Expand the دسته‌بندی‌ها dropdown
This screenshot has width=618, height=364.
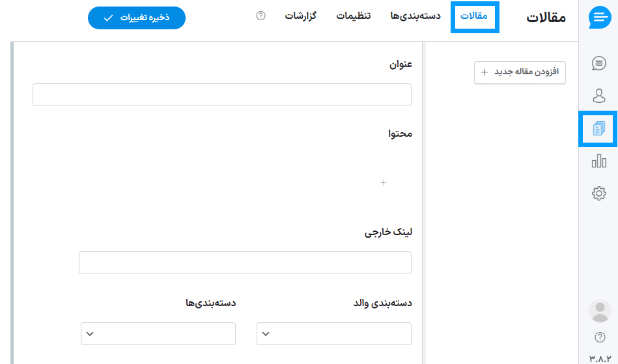coord(158,333)
